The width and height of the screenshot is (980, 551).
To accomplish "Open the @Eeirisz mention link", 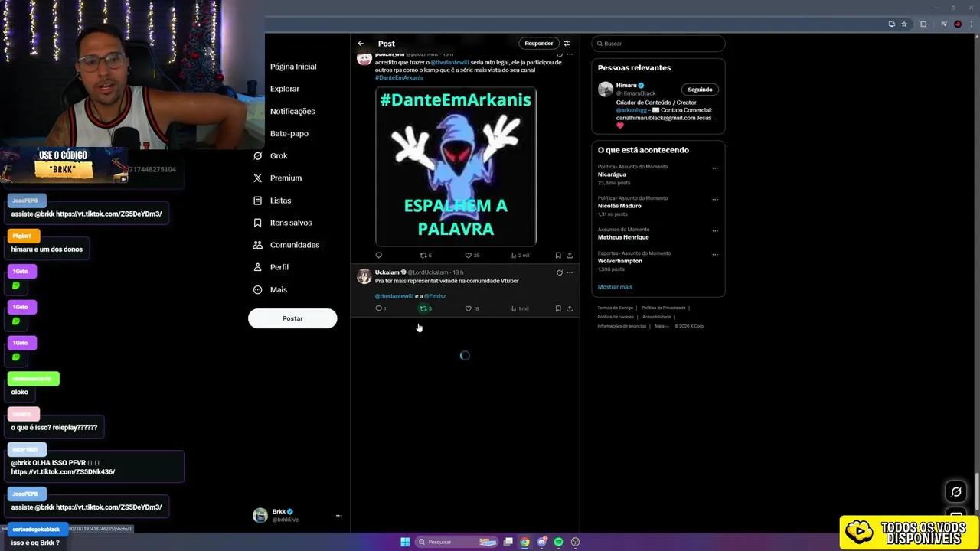I will [435, 296].
